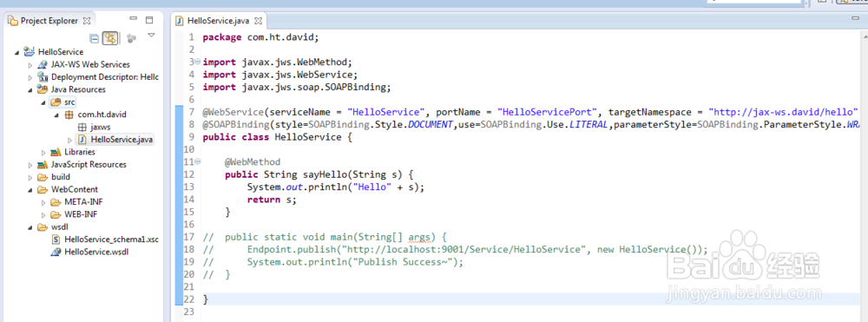The image size is (868, 322).
Task: Click the @WebMethod annotation on line 11
Action: (253, 162)
